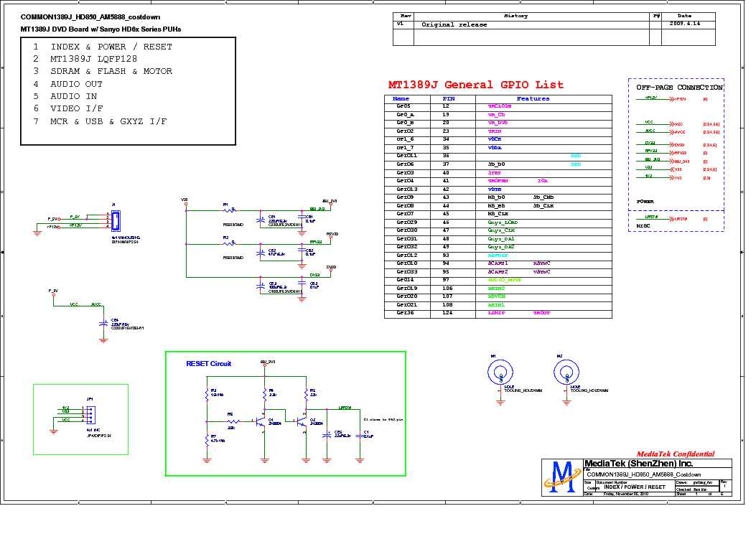Click the MediaTek M logo in title block
The height and width of the screenshot is (534, 756).
pyautogui.click(x=561, y=477)
